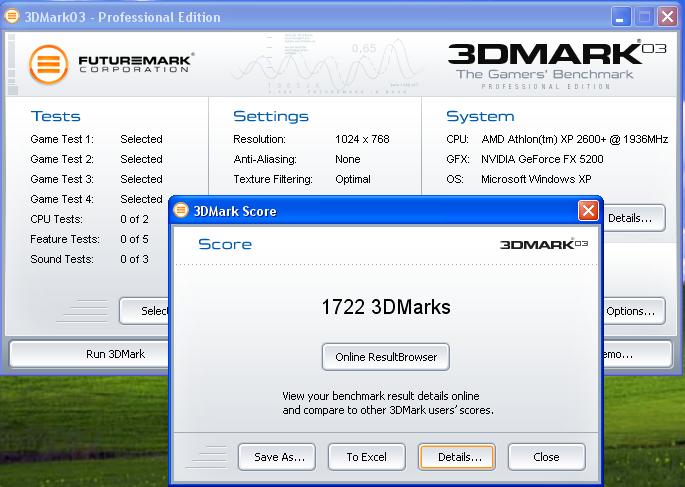
Task: Click Game Test 3 Selected status
Action: tap(141, 179)
